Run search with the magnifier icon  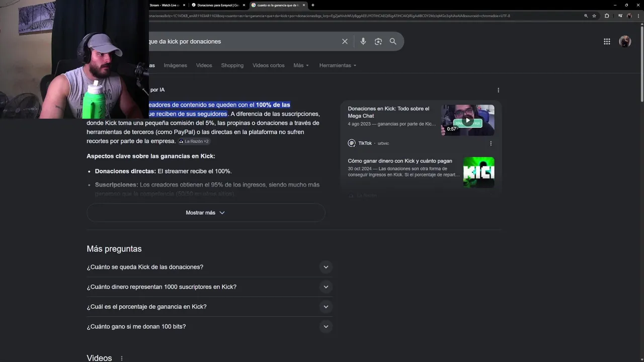point(393,41)
